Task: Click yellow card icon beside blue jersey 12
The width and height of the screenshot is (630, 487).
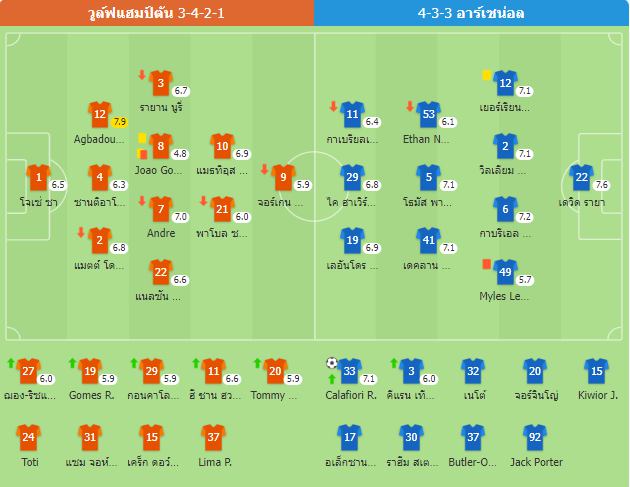Action: click(486, 75)
